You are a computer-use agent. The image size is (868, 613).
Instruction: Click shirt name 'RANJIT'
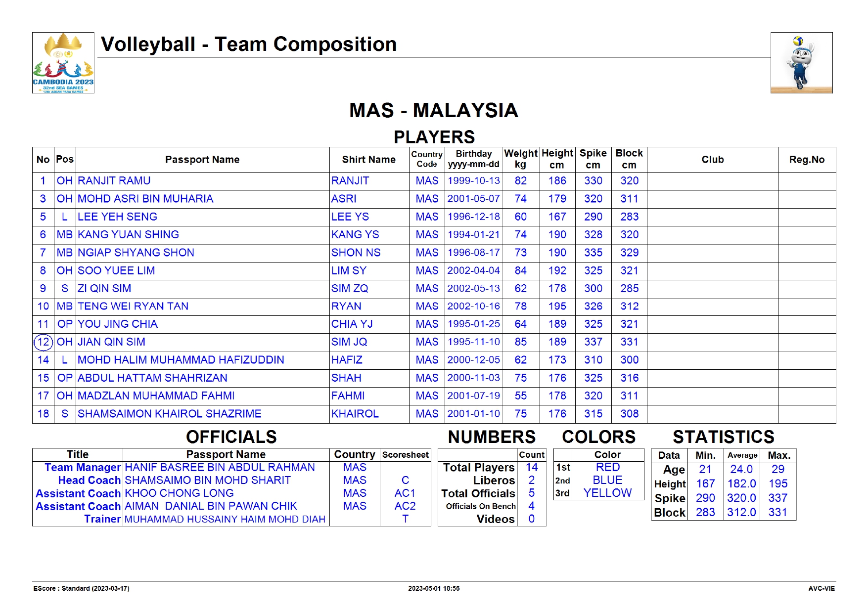(350, 181)
